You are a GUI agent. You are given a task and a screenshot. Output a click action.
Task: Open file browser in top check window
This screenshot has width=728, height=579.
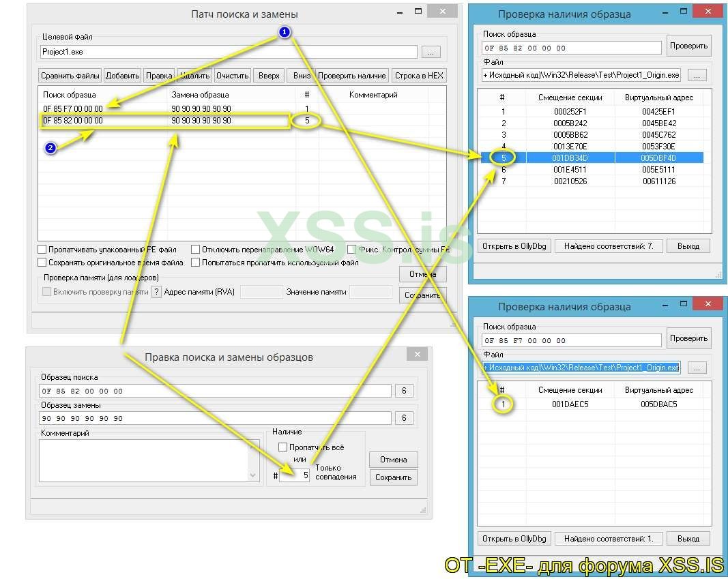tap(697, 75)
